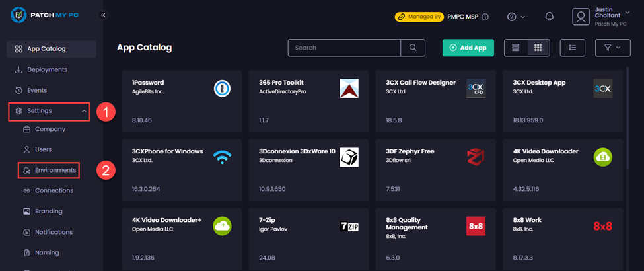Open the help menu dropdown
The image size is (644, 271).
pos(517,17)
